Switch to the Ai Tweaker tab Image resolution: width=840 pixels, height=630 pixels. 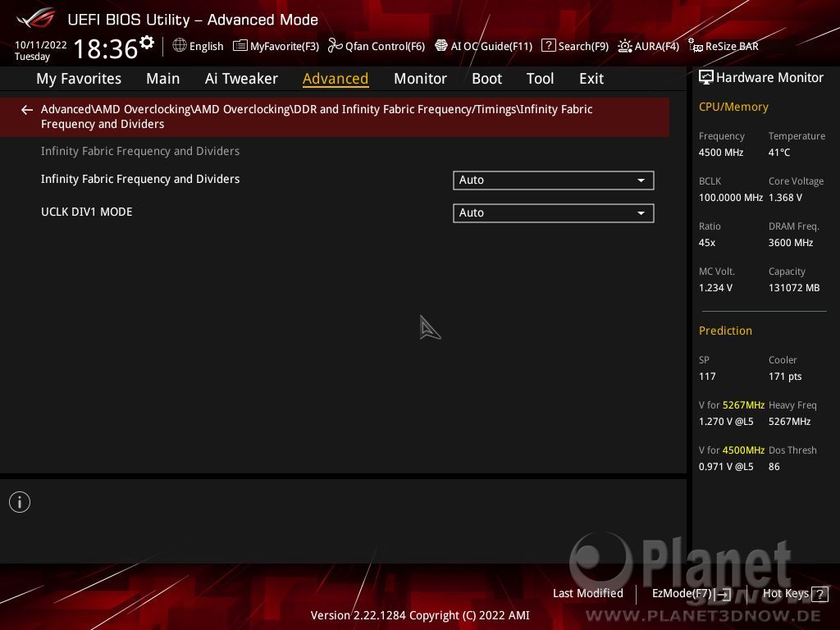coord(241,79)
